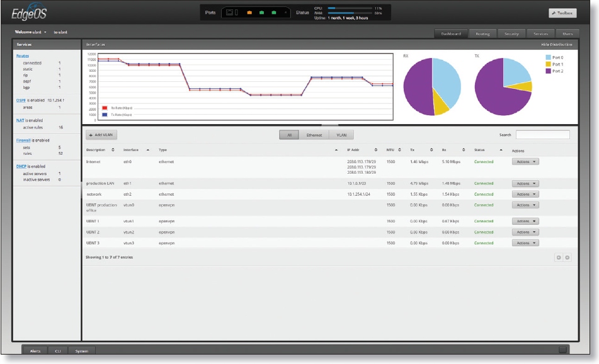Click the Add VLAN button
Viewport: 599px width, 364px height.
pyautogui.click(x=101, y=135)
